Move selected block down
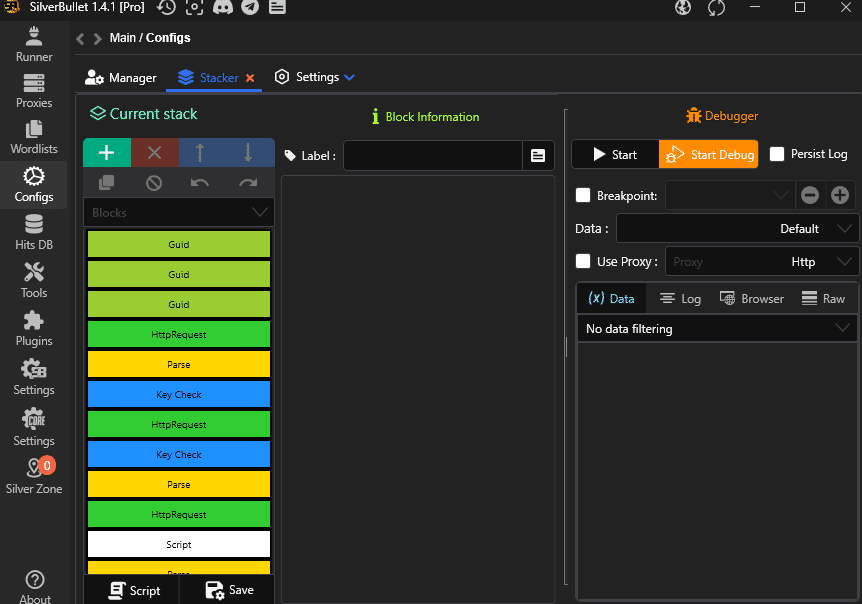The image size is (862, 604). [248, 152]
